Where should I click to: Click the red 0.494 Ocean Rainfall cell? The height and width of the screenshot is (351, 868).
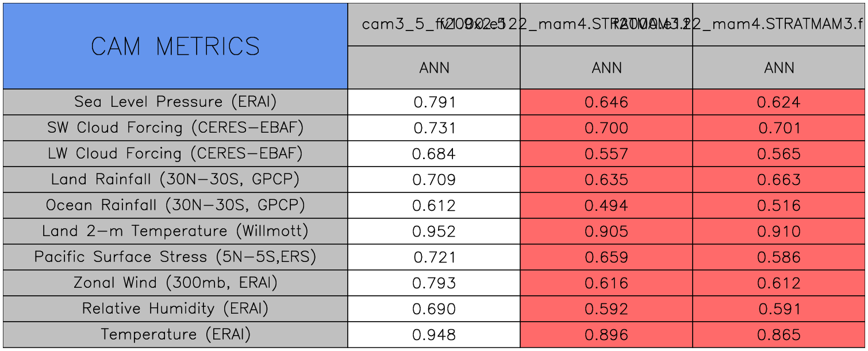[606, 206]
